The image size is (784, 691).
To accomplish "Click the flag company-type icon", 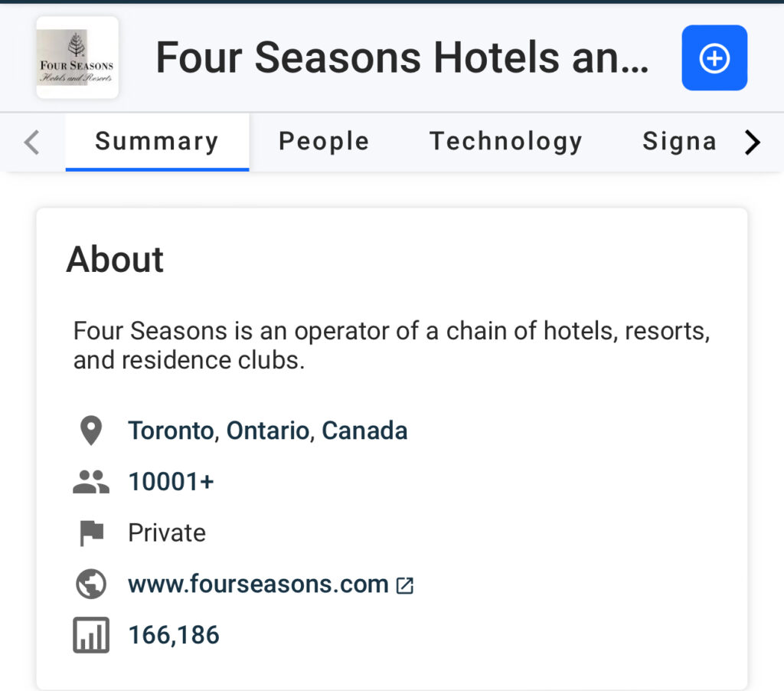I will 92,533.
